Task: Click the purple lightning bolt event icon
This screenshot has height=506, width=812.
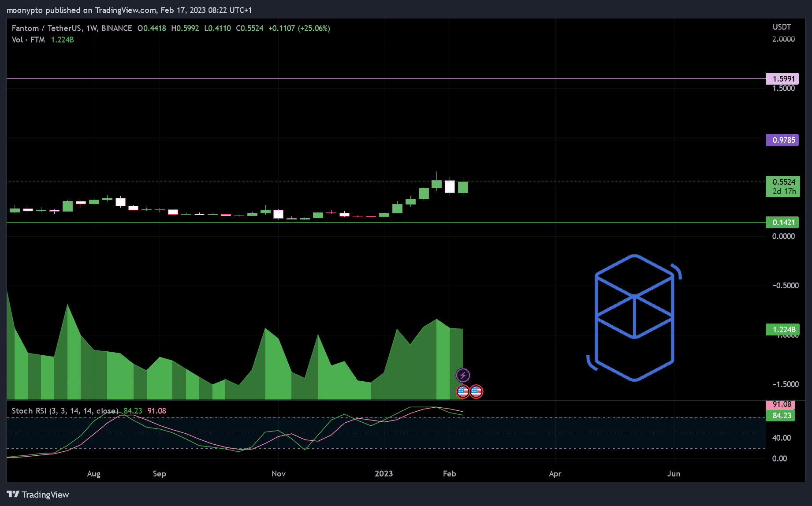Action: click(x=463, y=376)
